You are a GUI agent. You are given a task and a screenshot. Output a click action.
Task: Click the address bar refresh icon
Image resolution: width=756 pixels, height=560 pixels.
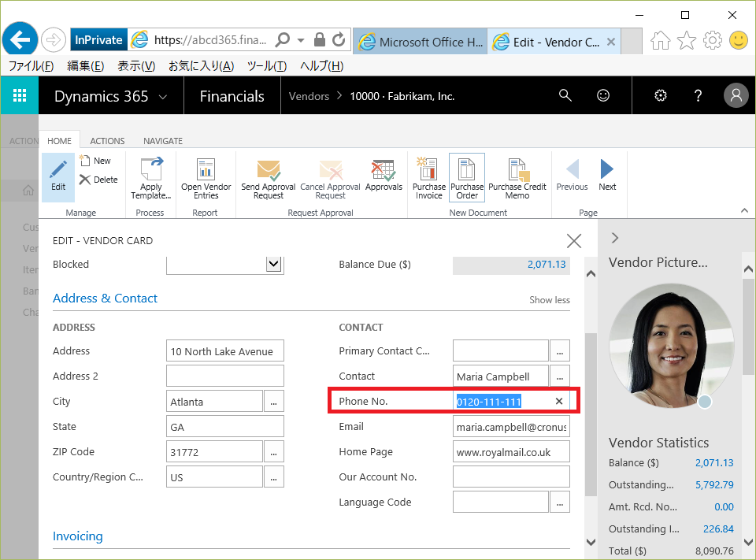[x=339, y=39]
